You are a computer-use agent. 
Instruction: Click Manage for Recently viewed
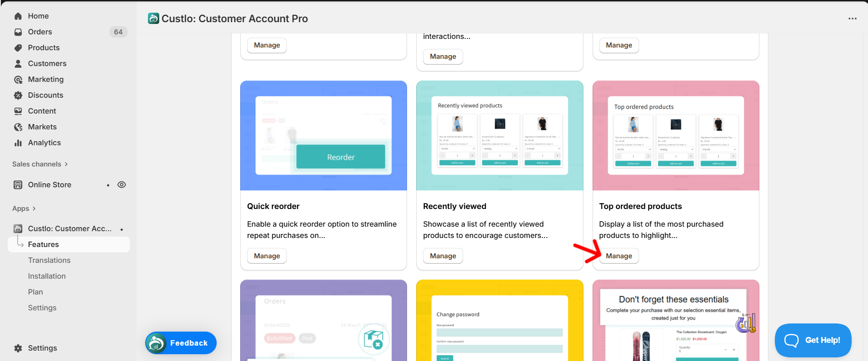tap(443, 256)
